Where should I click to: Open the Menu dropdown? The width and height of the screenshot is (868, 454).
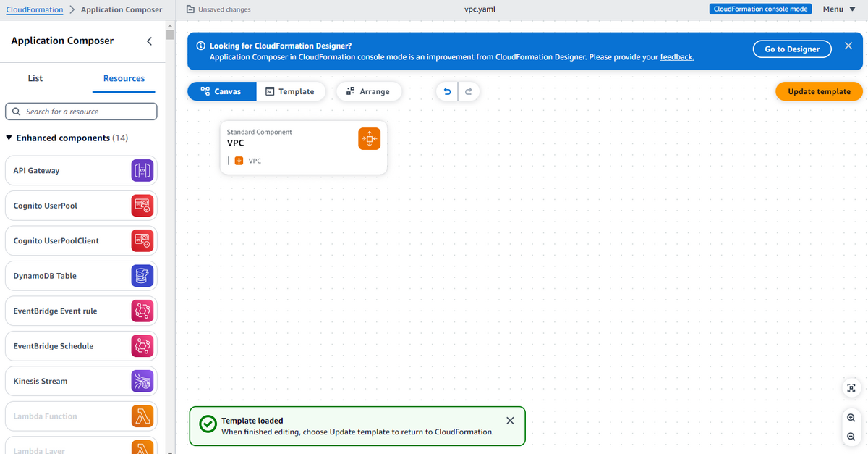tap(839, 9)
